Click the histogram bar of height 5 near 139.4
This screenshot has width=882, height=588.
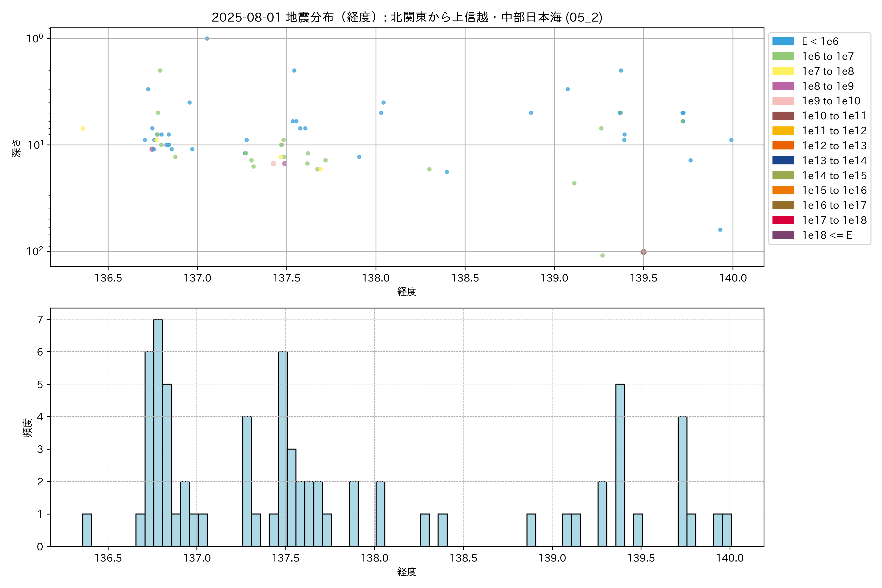click(x=620, y=465)
